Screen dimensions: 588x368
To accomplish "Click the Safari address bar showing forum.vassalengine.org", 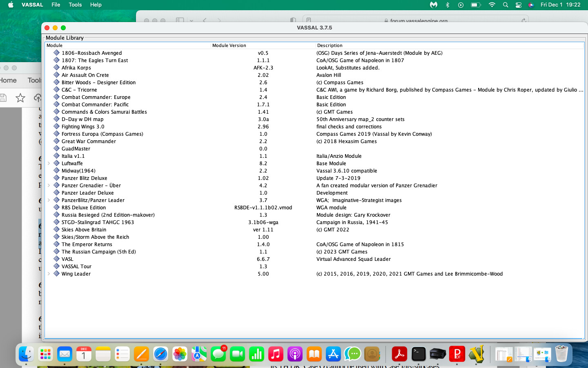I will tap(415, 20).
